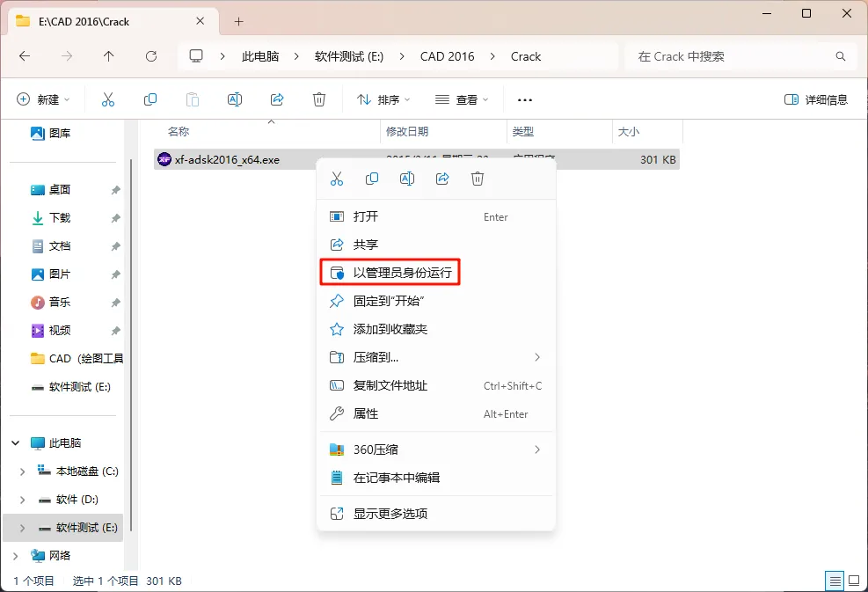The width and height of the screenshot is (868, 592).
Task: Click the Copy icon in the context menu
Action: point(372,179)
